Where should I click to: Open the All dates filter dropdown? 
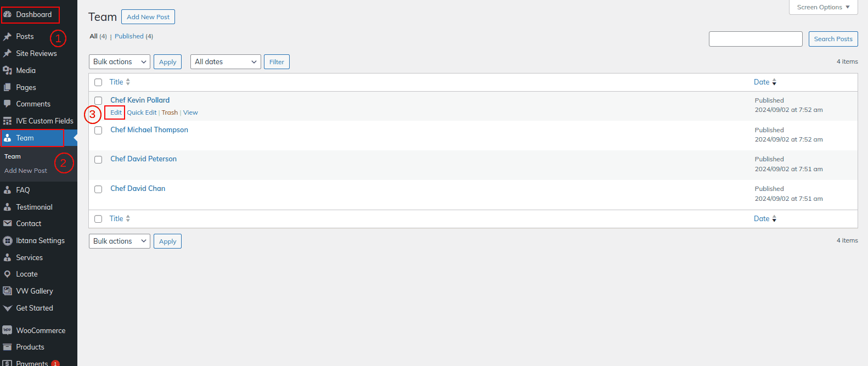tap(225, 62)
